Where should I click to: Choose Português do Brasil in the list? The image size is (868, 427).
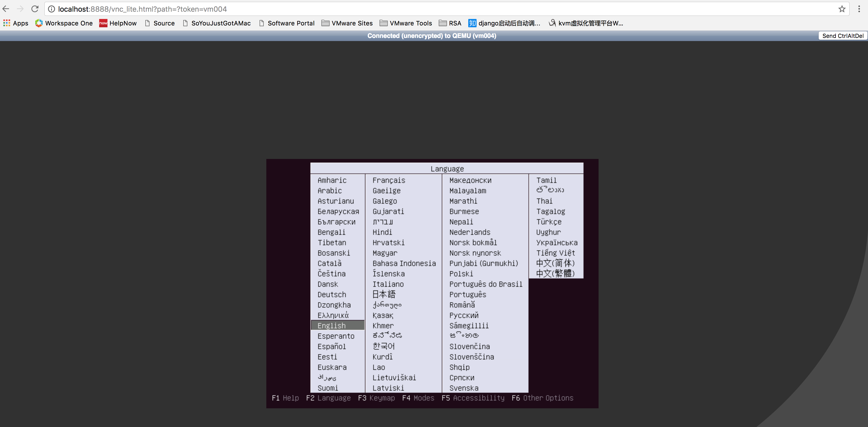coord(486,284)
